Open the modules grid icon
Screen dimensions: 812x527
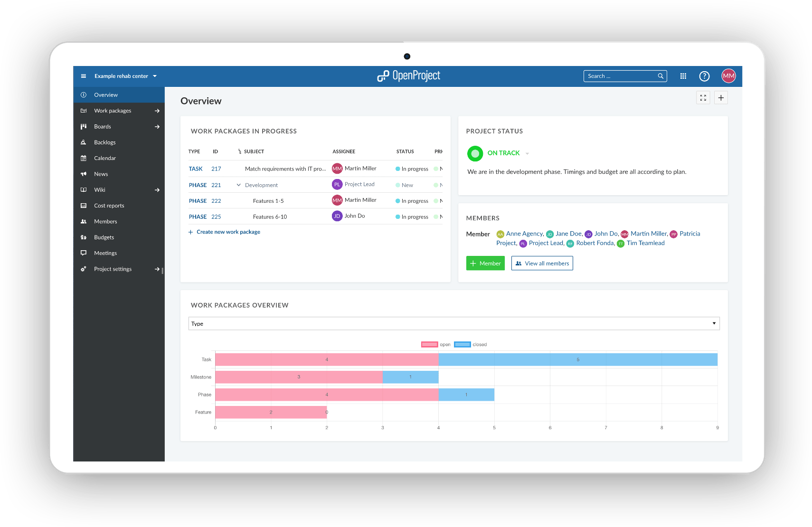click(x=683, y=76)
